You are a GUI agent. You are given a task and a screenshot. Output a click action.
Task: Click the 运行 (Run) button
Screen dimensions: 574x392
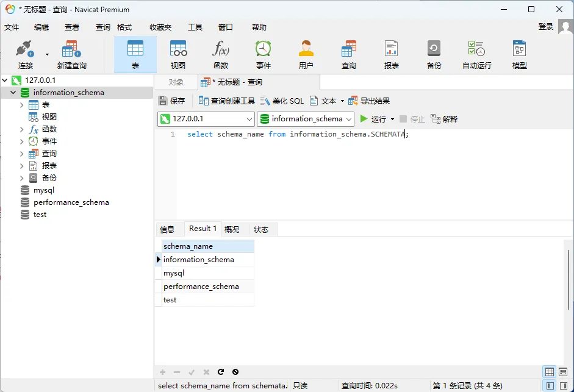pos(373,119)
